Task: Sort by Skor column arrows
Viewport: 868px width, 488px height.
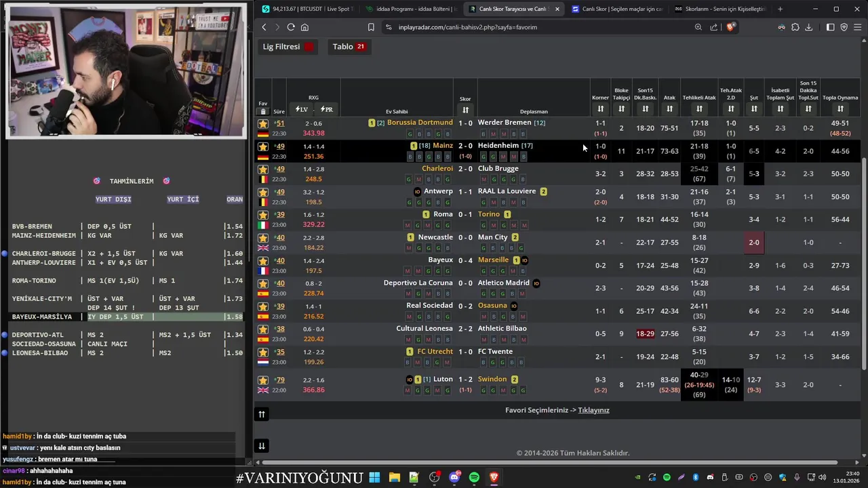Action: pos(465,110)
